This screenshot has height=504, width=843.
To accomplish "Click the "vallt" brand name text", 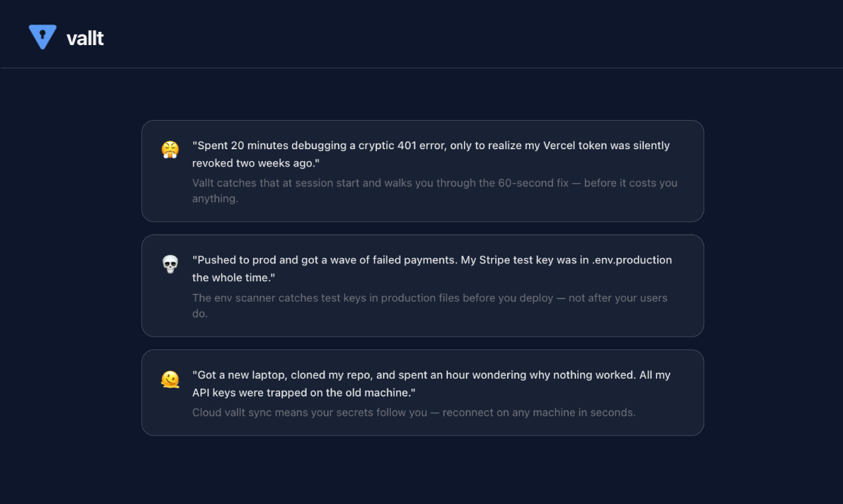I will [x=85, y=38].
